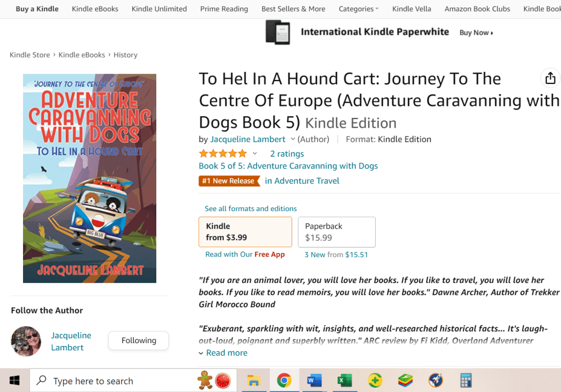
Task: Expand the Categories dropdown menu
Action: [x=359, y=9]
